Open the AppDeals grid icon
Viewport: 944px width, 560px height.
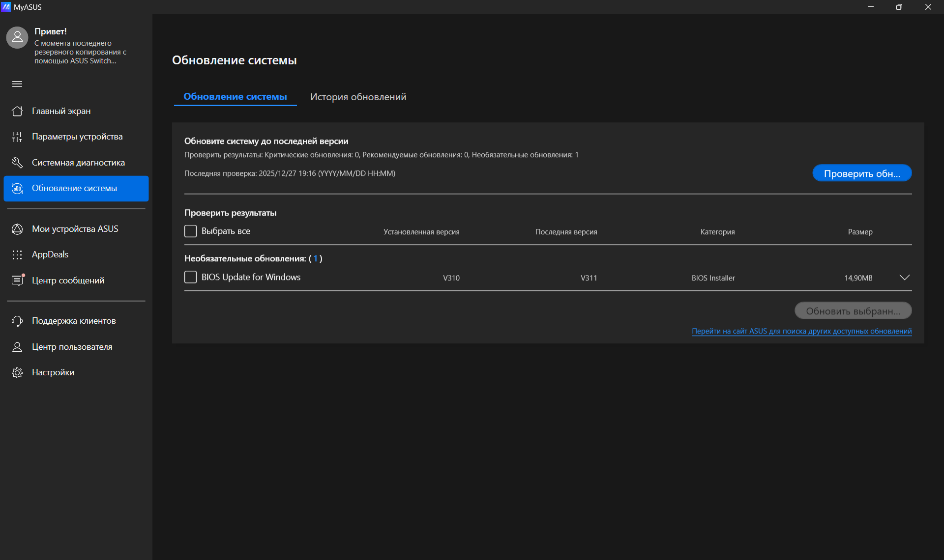point(17,254)
